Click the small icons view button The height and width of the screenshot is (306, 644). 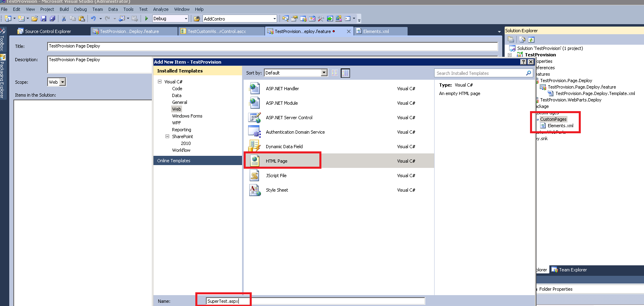pyautogui.click(x=335, y=73)
